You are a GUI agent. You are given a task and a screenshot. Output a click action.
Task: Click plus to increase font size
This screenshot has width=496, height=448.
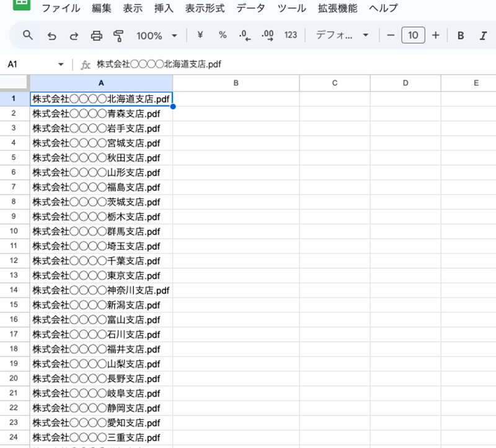click(x=435, y=35)
